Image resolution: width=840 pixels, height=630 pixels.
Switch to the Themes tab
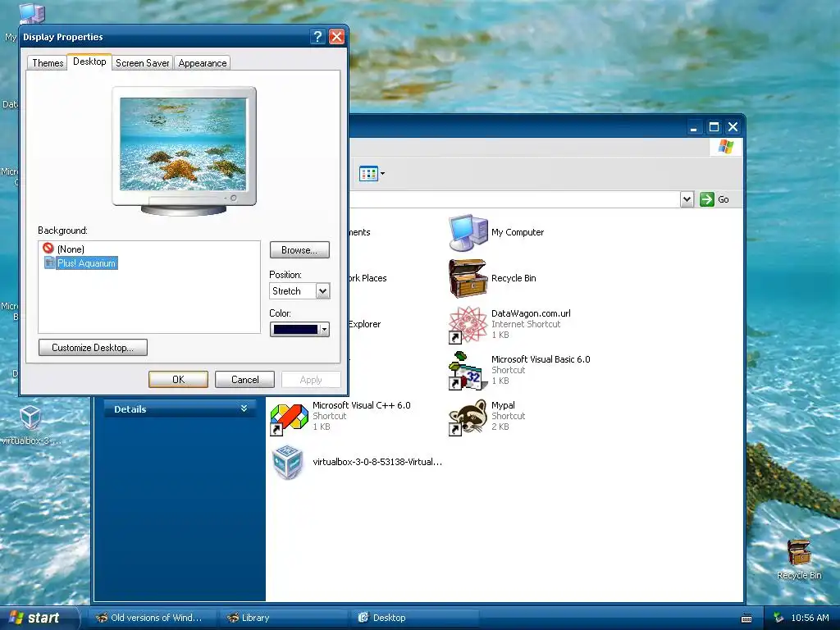48,62
